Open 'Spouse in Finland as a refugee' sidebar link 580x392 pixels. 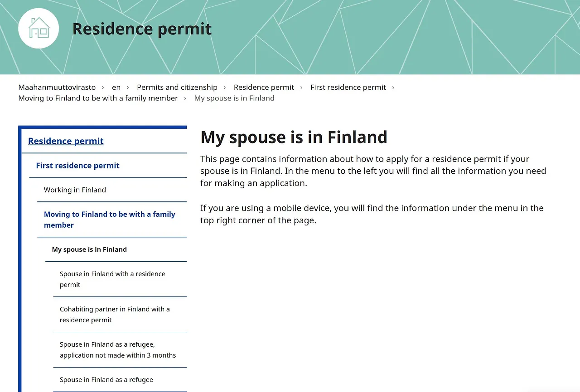106,379
